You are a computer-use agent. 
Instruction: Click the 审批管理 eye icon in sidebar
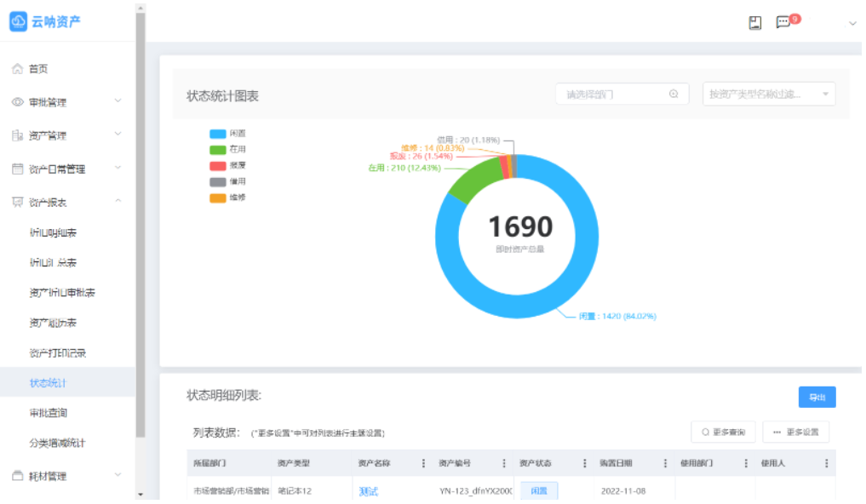tap(17, 101)
